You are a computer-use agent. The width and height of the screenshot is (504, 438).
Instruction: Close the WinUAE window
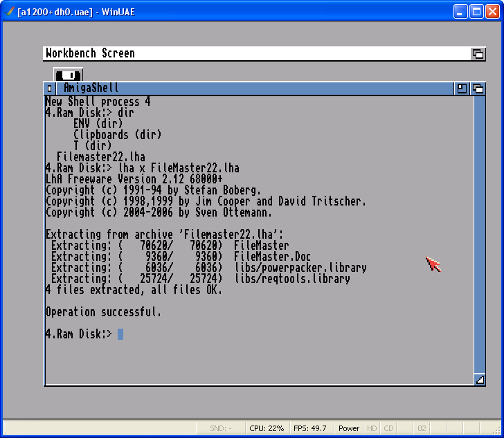(492, 12)
